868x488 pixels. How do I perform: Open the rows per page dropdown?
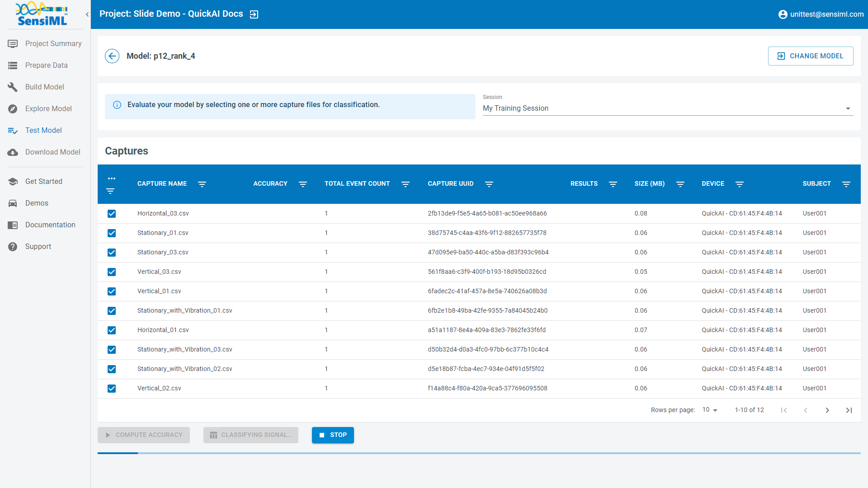click(710, 410)
